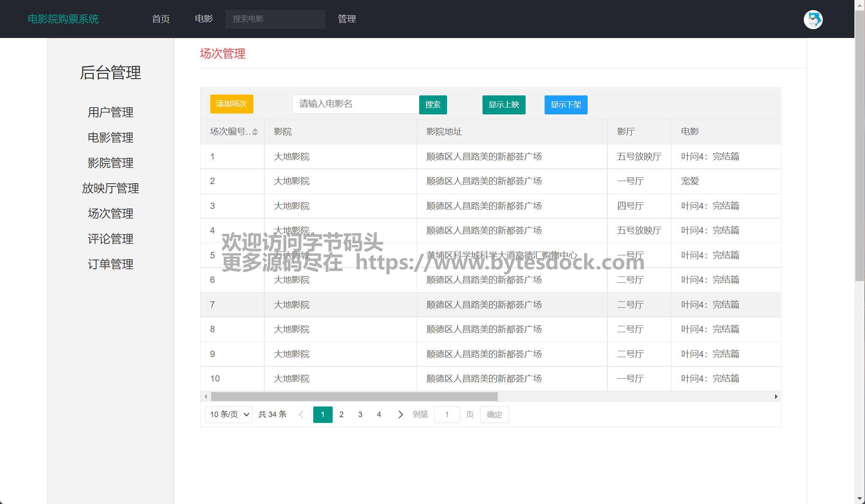Open 电影 in the top navigation
The width and height of the screenshot is (865, 504).
click(203, 19)
